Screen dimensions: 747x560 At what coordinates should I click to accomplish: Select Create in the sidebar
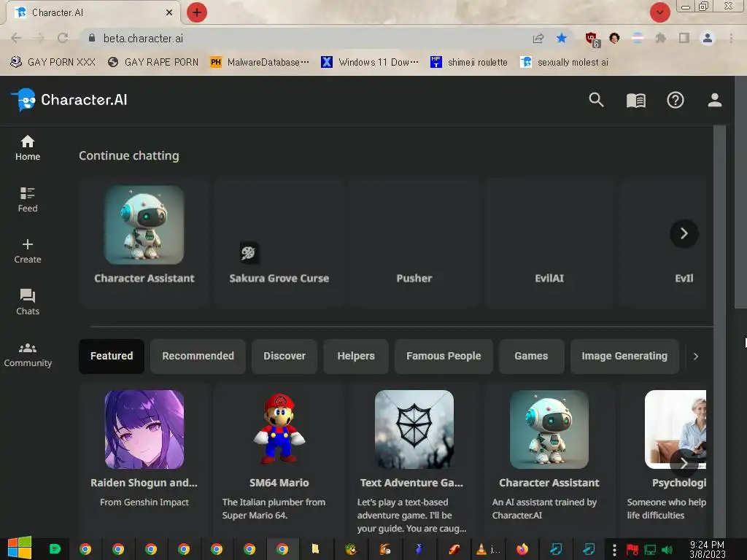coord(28,251)
